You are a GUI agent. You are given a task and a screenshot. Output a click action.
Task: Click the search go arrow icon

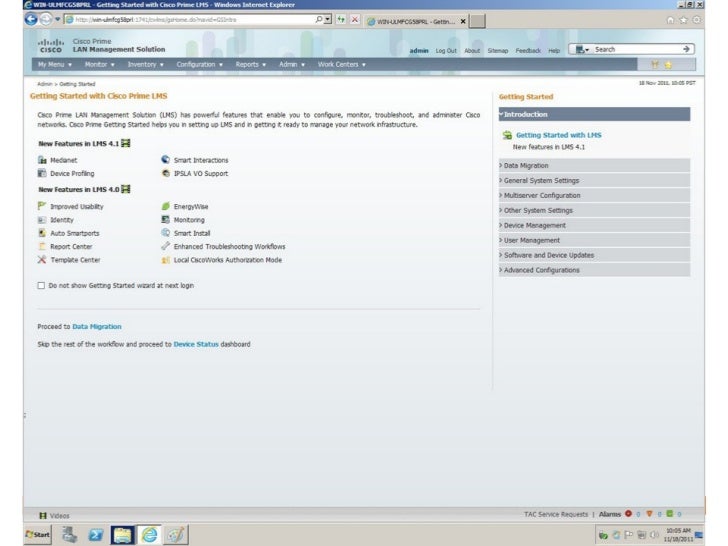tap(686, 49)
